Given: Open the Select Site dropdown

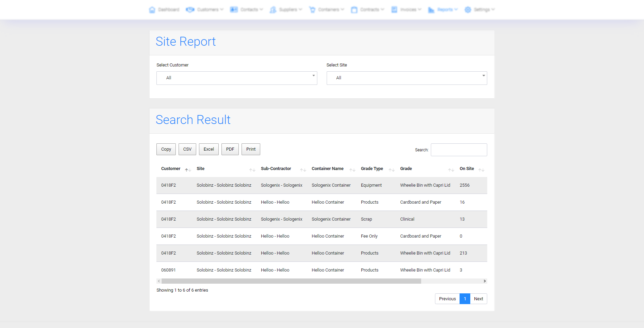Looking at the screenshot, I should 407,78.
